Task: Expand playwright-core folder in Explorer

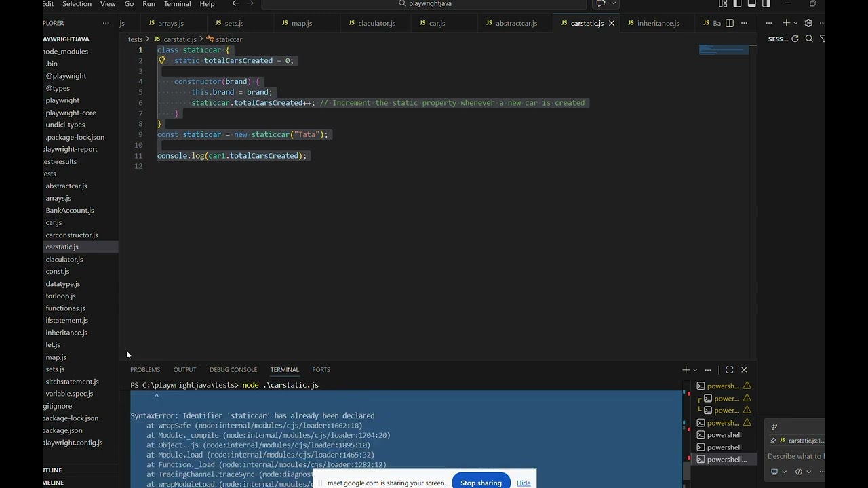Action: tap(71, 113)
